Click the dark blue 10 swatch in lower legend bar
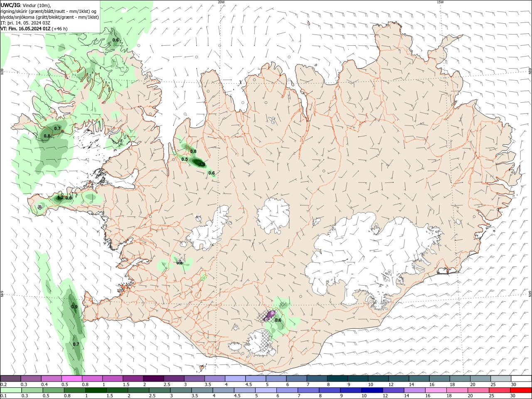The height and width of the screenshot is (399, 532). [x=372, y=390]
